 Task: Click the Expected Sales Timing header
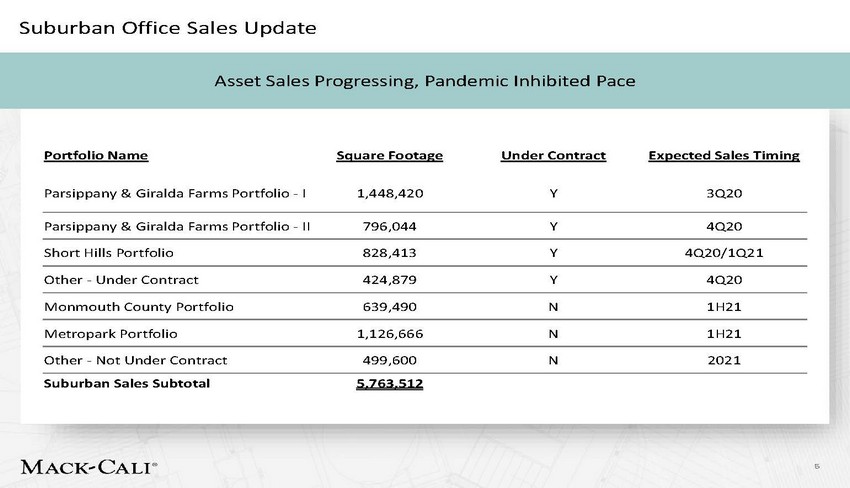[723, 155]
